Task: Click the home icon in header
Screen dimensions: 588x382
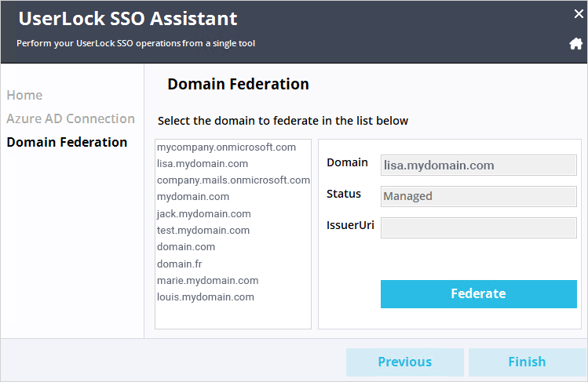Action: pos(575,43)
